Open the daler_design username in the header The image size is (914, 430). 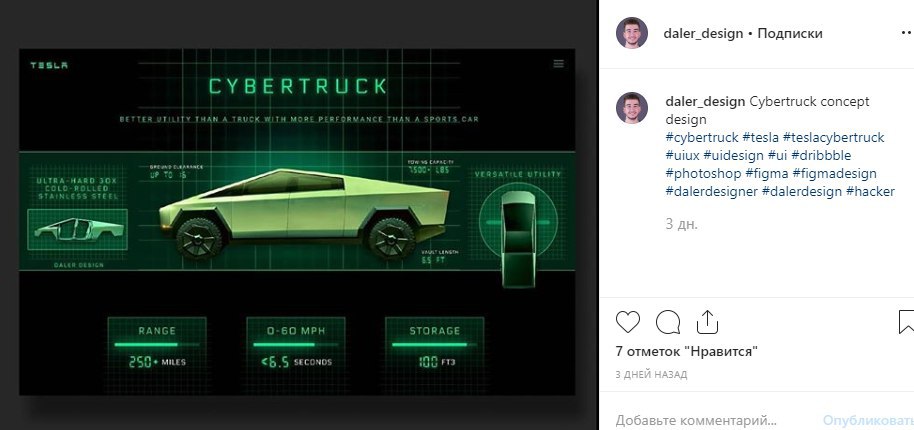[x=703, y=33]
